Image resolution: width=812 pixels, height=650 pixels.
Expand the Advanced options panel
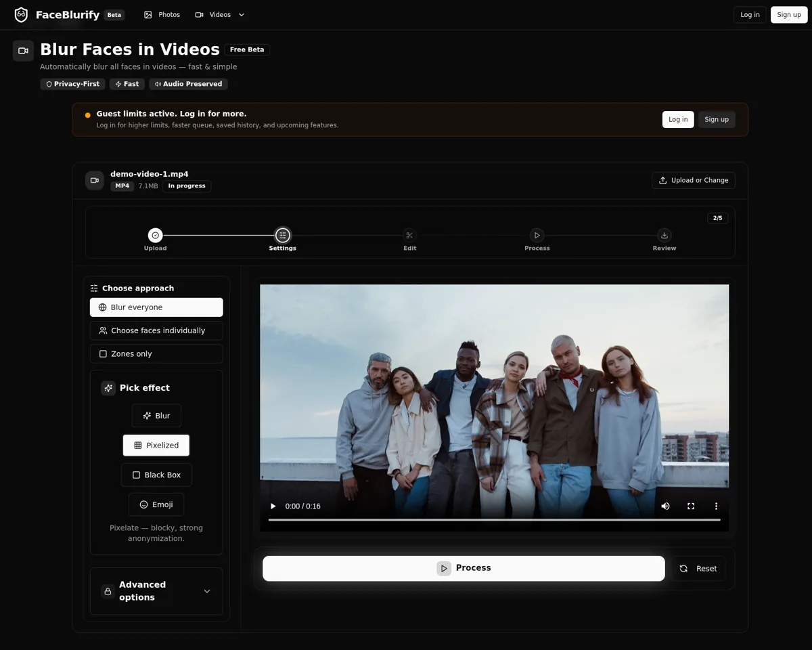[207, 591]
